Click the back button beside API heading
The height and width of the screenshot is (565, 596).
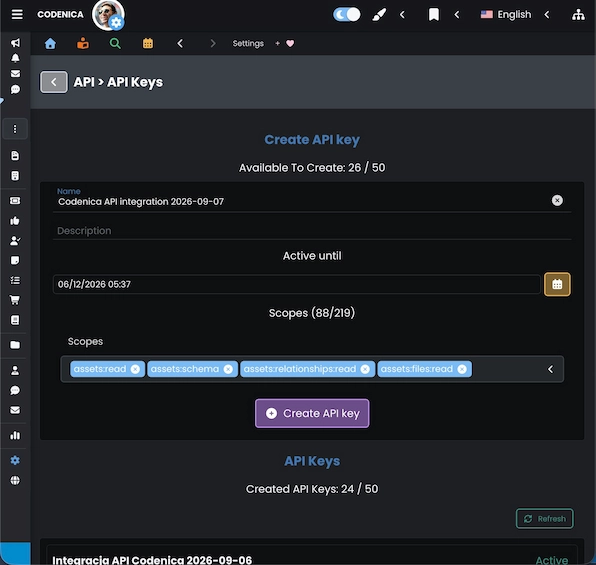tap(54, 82)
